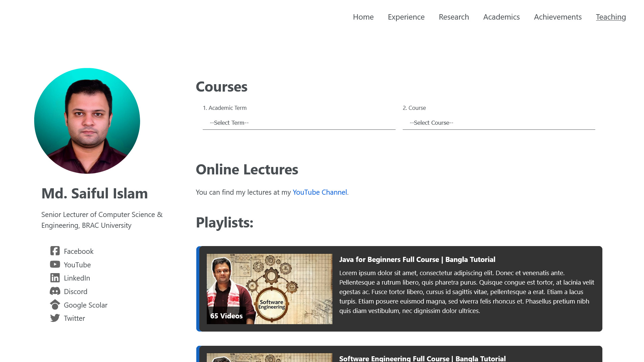Open Java for Beginners playlist title
The image size is (644, 362).
[417, 259]
